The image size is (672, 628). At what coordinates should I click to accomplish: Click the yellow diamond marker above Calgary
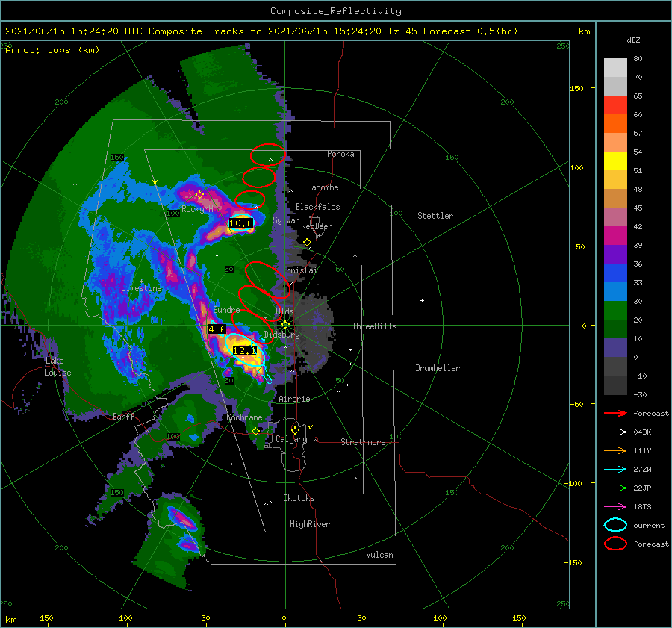(x=295, y=430)
